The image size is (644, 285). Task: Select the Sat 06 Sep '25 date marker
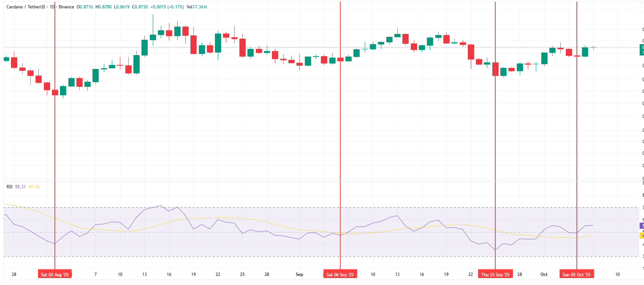[x=340, y=274]
